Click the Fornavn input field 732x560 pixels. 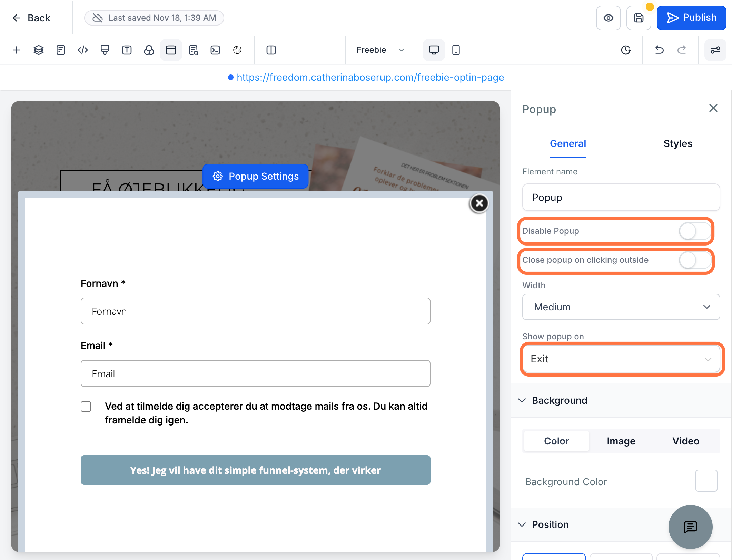(256, 311)
